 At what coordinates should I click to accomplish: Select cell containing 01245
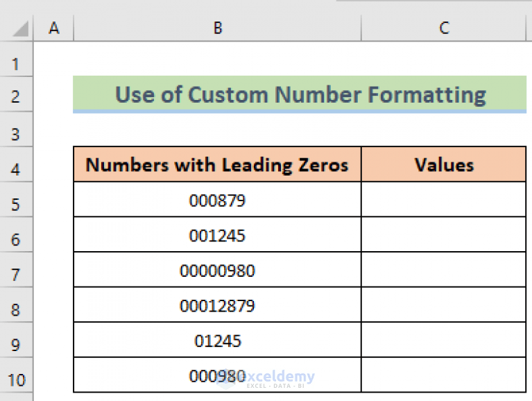218,340
